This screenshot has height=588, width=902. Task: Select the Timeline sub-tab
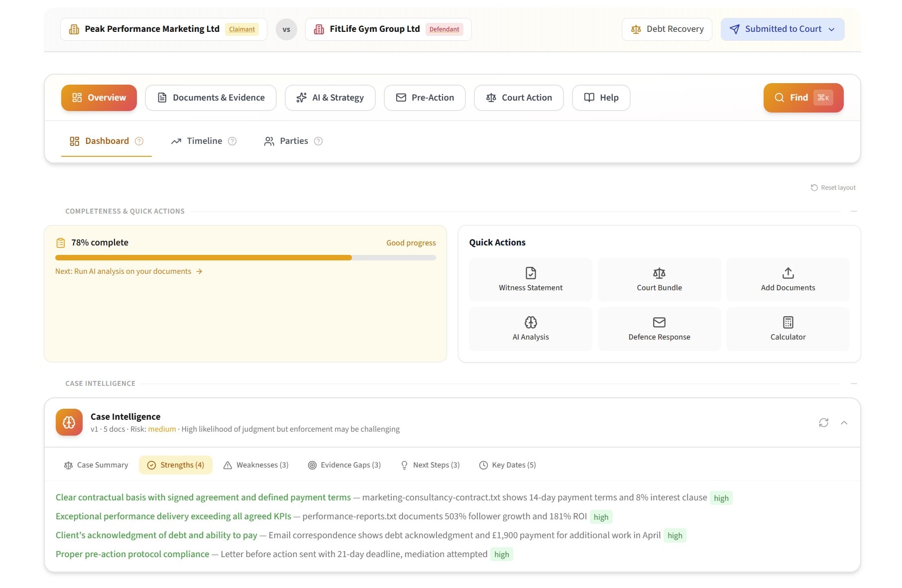pyautogui.click(x=203, y=141)
